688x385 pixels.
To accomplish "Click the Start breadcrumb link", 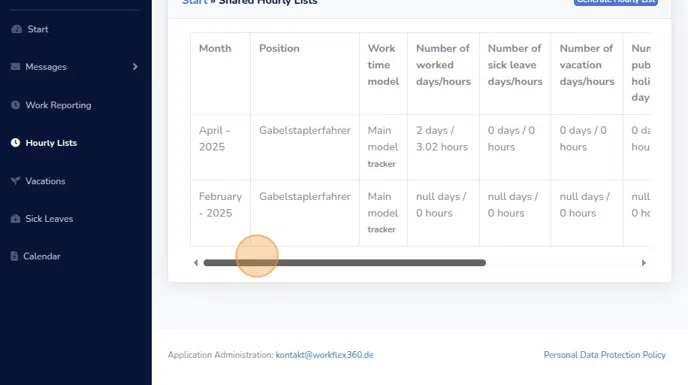I will (x=194, y=2).
